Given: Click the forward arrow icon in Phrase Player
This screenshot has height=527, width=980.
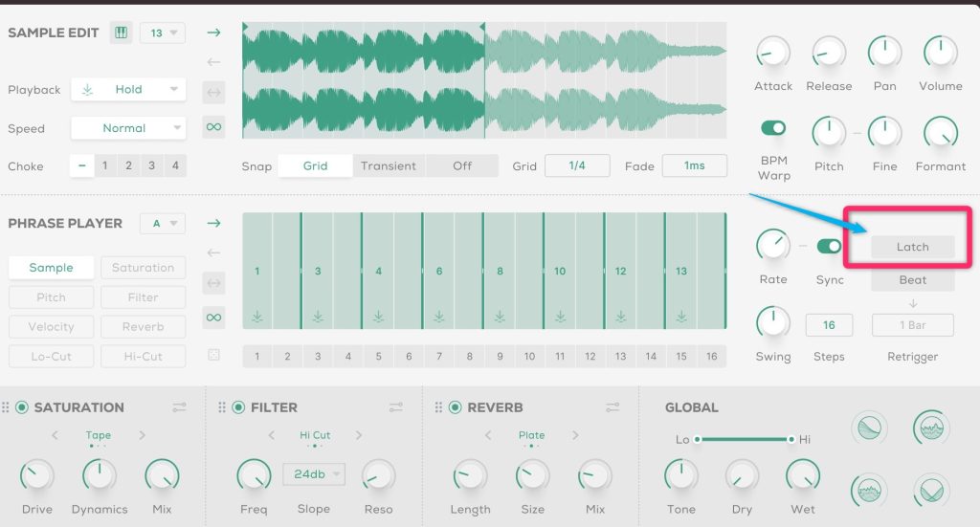Looking at the screenshot, I should [213, 223].
